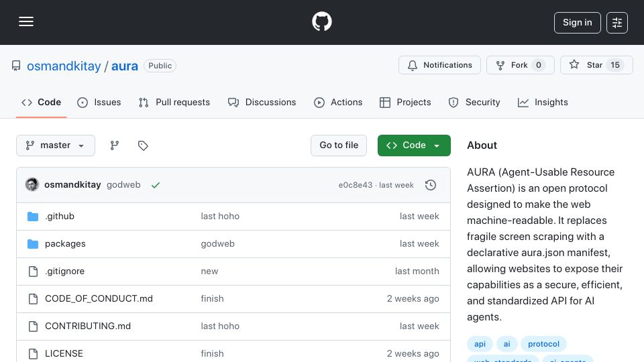Select the ai topic tag
The image size is (644, 362).
(507, 344)
